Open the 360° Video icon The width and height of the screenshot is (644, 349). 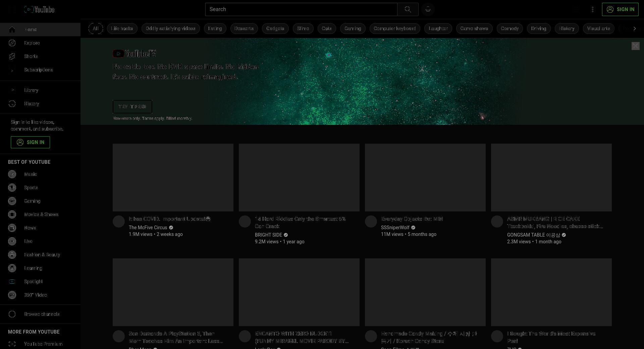pyautogui.click(x=12, y=295)
